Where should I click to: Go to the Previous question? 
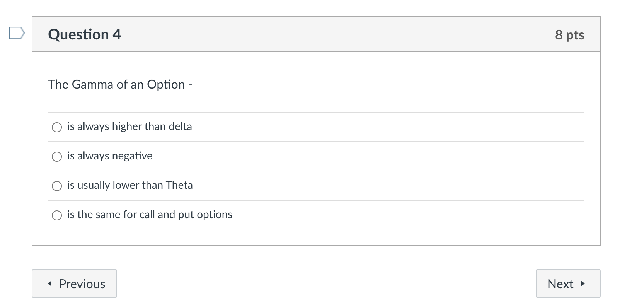click(x=74, y=284)
